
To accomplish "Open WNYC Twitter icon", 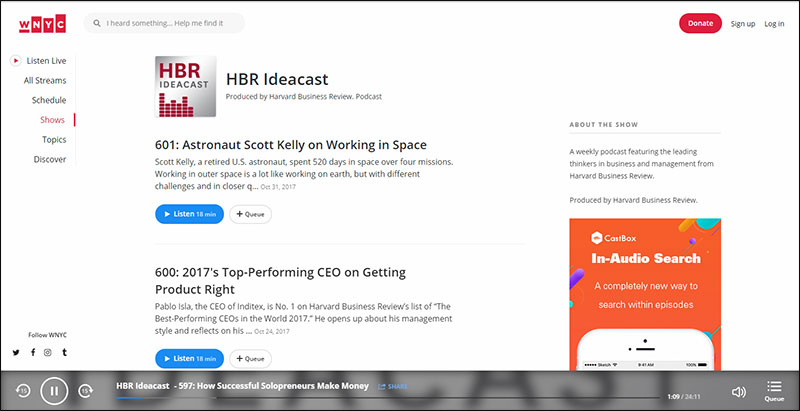I will (x=16, y=352).
